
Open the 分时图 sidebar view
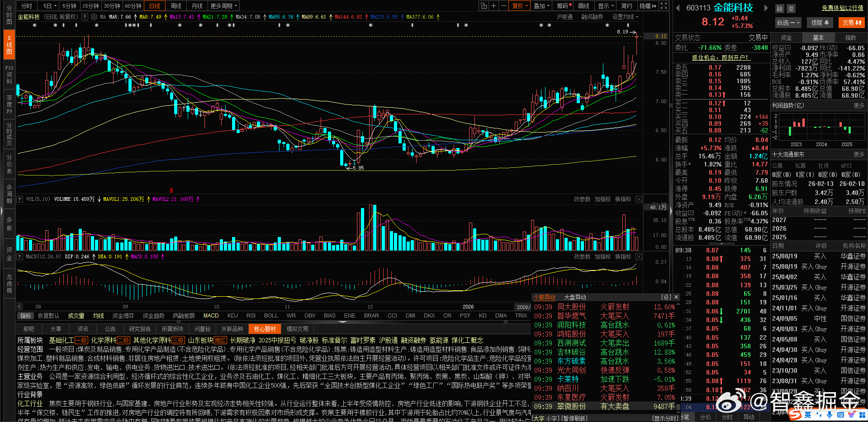(x=9, y=15)
